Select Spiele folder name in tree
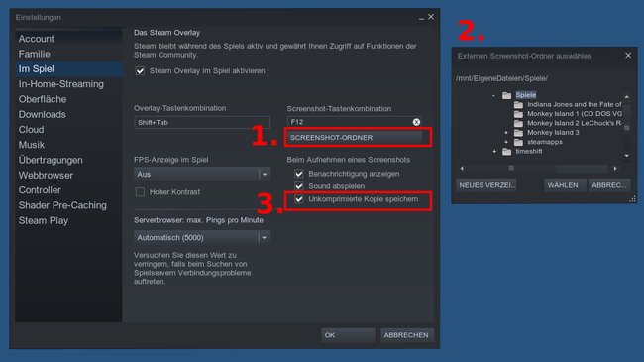 526,95
